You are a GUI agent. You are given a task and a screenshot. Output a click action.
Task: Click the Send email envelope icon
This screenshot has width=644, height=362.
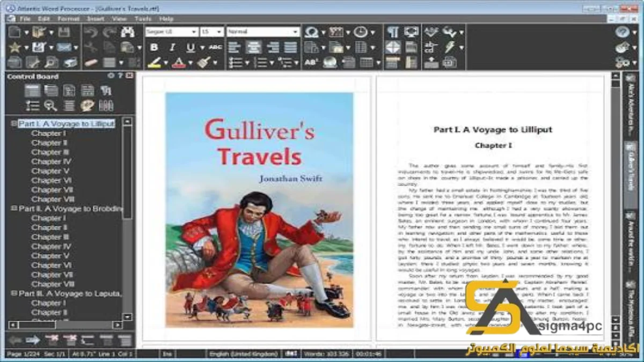point(64,47)
